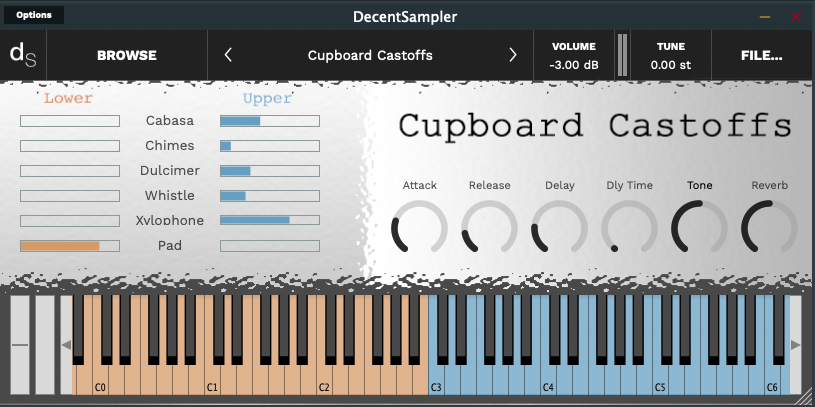Adjust the Upper Whistle slider
815x407 pixels.
[x=270, y=196]
